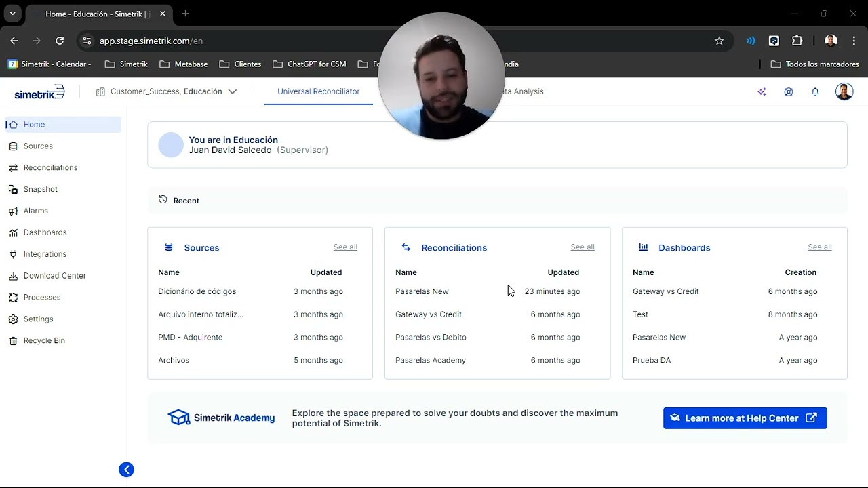Screen dimensions: 868x488
Task: Open reconciliation Gateway vs Credit
Action: tap(429, 314)
